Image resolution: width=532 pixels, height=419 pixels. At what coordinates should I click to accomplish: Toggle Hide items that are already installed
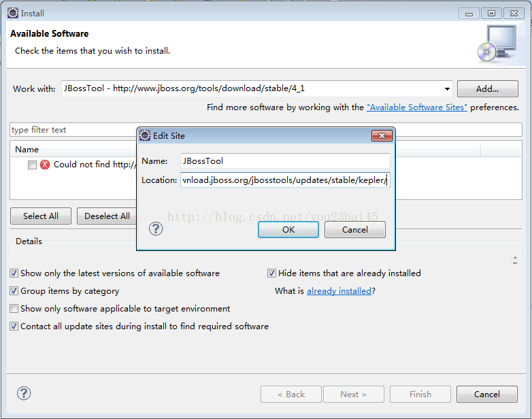[271, 273]
